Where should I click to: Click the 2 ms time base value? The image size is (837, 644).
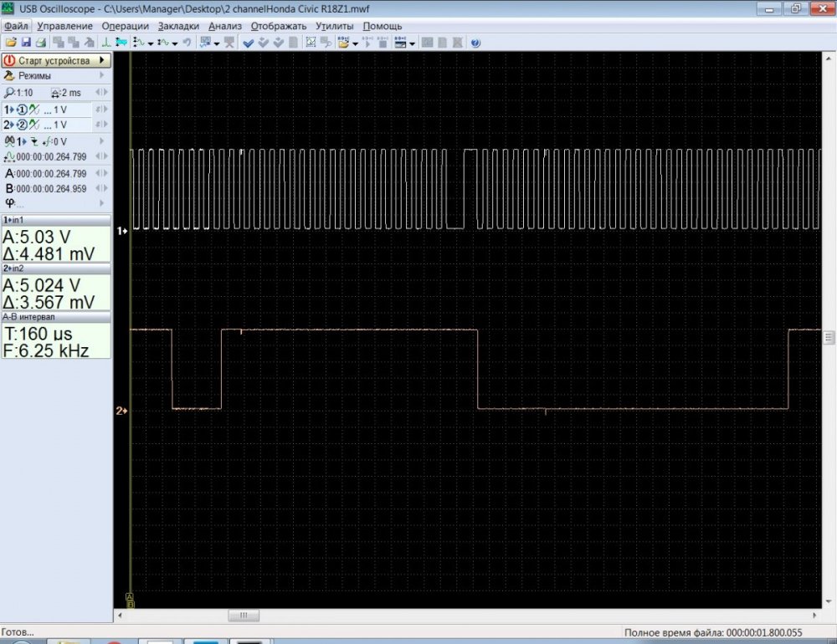pyautogui.click(x=70, y=93)
